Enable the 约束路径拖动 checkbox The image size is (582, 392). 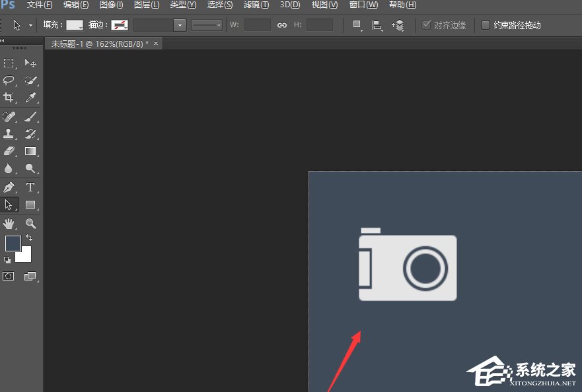tap(485, 25)
